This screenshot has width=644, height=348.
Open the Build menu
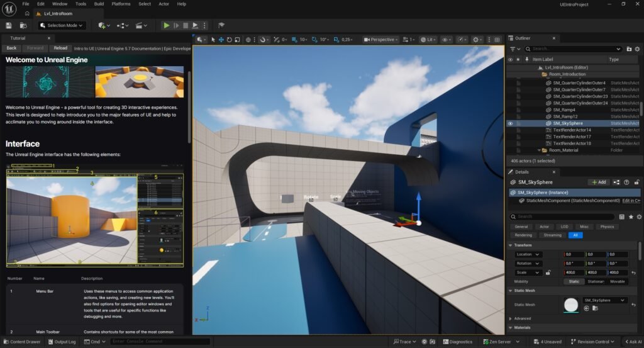[99, 4]
